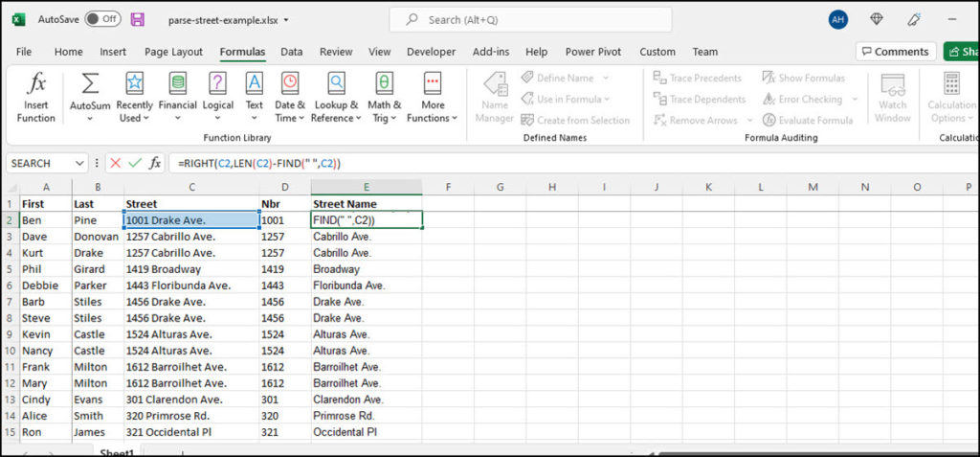980x457 pixels.
Task: Select cell C2 with 1001 Drake Ave.
Action: [191, 220]
